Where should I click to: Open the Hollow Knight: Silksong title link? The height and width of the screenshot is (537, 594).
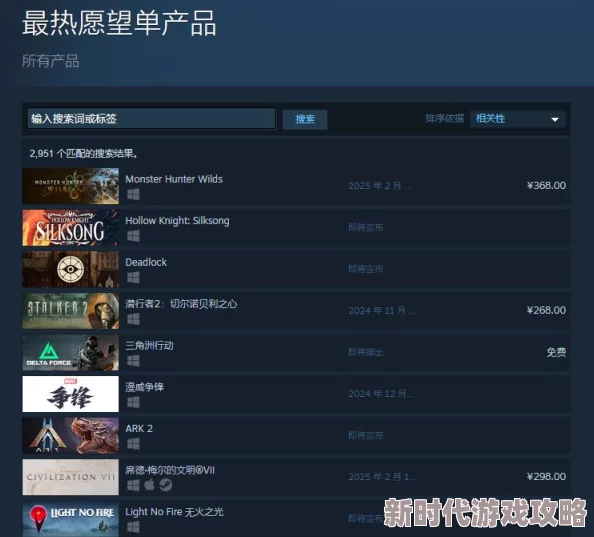(x=177, y=221)
